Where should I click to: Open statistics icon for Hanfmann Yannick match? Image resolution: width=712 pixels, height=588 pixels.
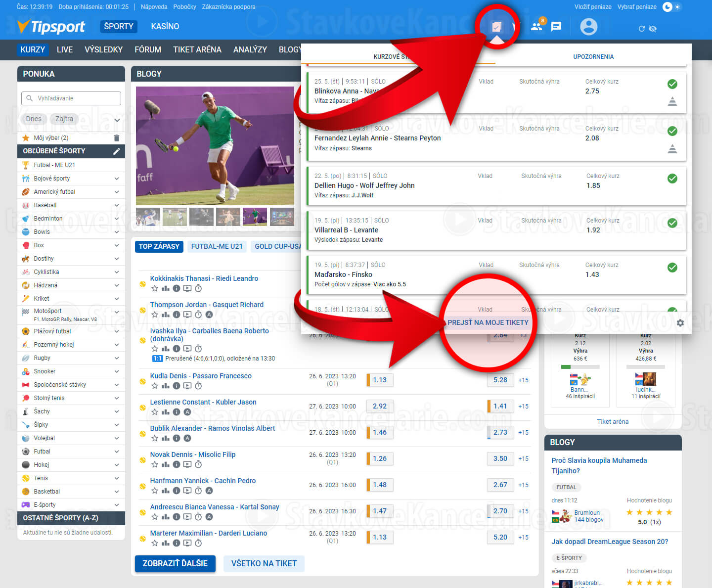click(166, 491)
